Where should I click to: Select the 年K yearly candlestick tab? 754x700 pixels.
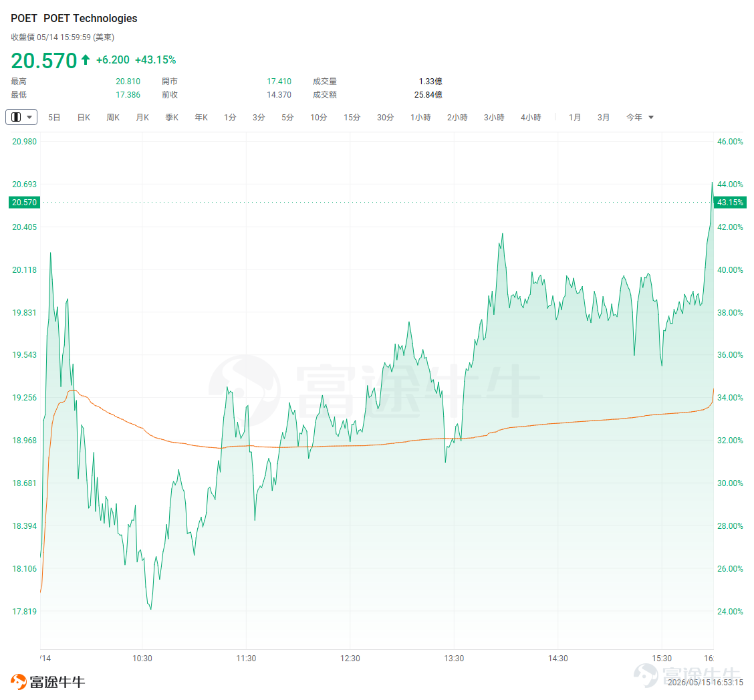click(201, 118)
